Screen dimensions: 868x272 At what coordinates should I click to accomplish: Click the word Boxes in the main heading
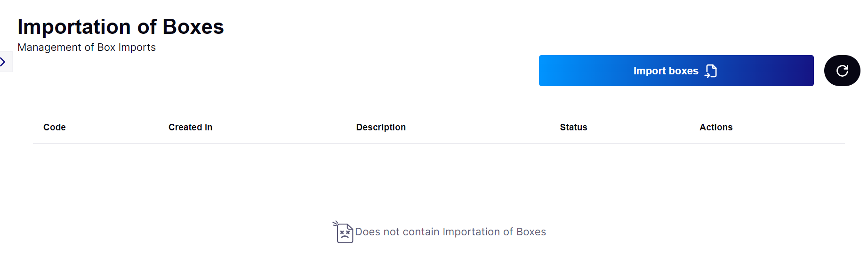tap(193, 27)
